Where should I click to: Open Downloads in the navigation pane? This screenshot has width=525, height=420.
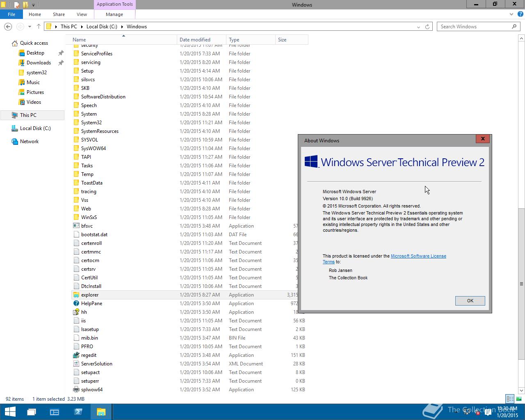(39, 62)
